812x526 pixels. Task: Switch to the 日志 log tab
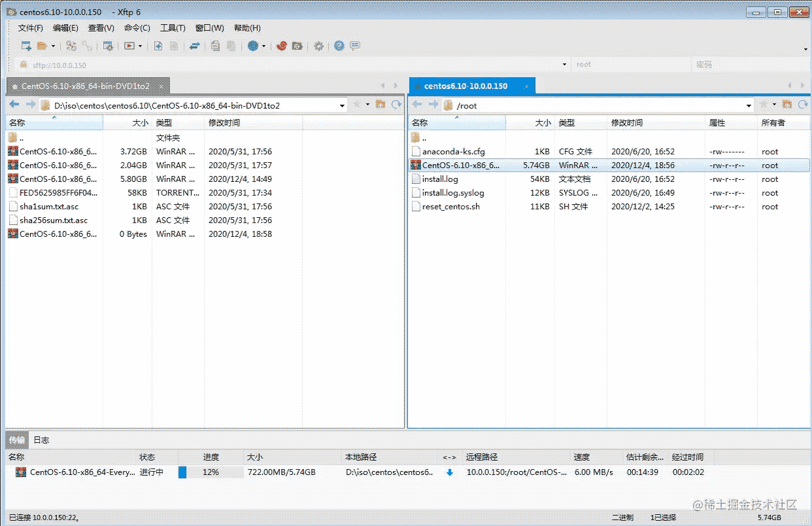(x=41, y=440)
